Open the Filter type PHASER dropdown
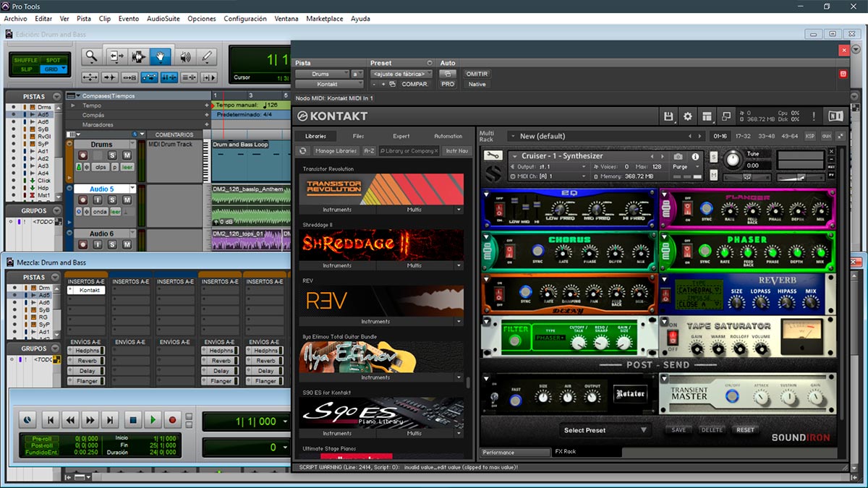 [551, 338]
